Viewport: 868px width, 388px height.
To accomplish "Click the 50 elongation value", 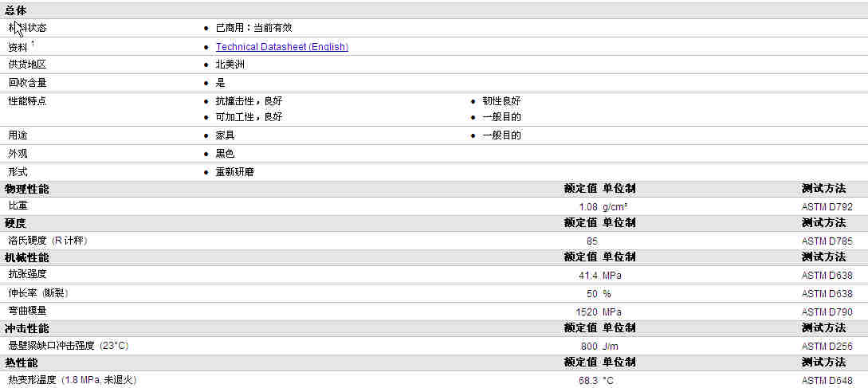I will [592, 293].
